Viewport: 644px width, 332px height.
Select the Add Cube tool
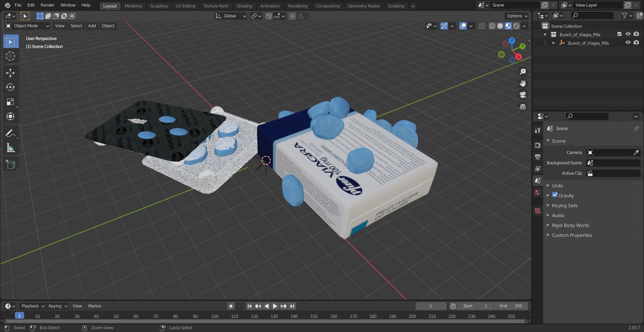pos(10,165)
